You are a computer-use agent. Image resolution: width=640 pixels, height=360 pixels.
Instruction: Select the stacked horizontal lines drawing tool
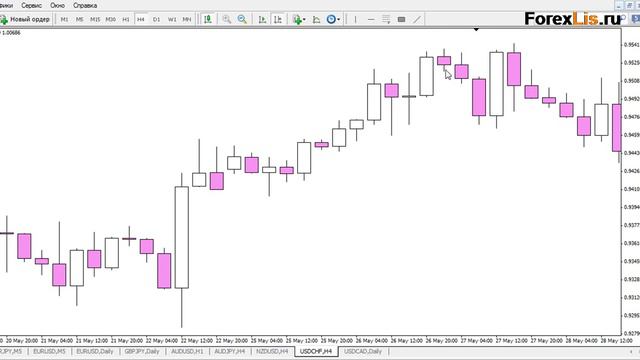pos(386,19)
